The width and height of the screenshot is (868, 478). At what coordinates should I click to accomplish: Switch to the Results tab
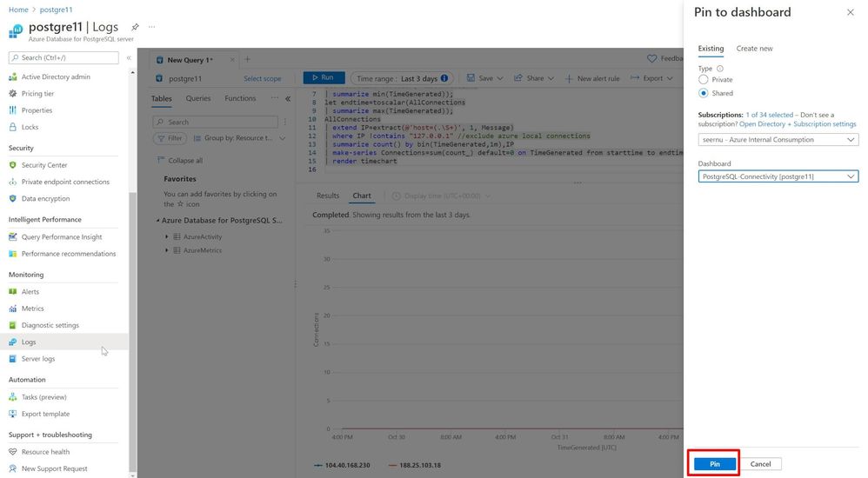point(328,196)
